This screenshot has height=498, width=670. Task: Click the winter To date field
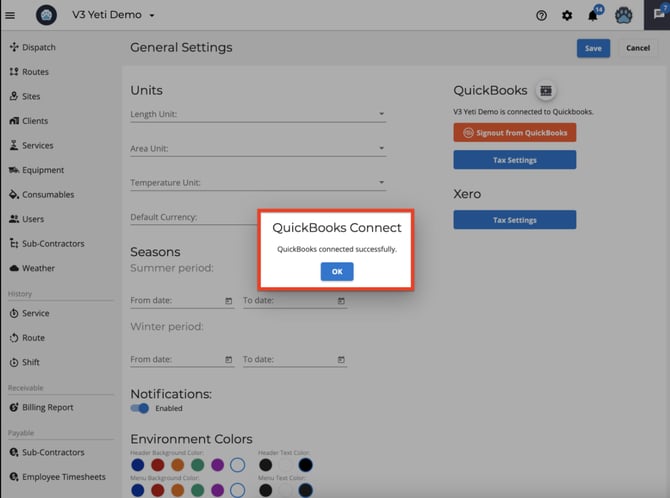pyautogui.click(x=289, y=360)
